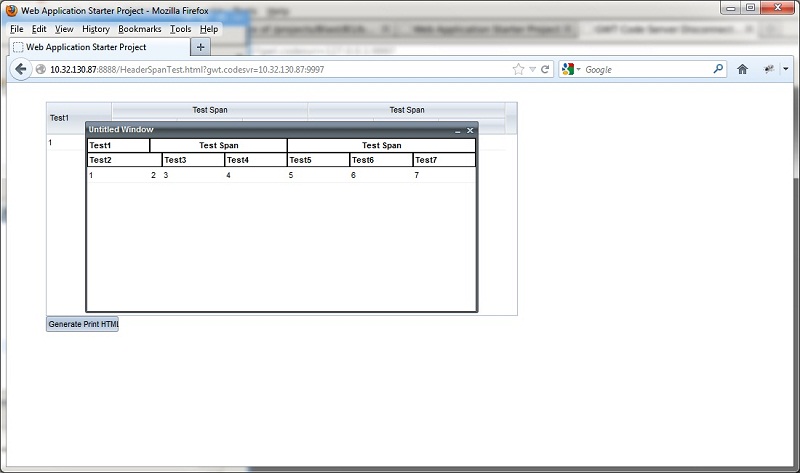Open the Tools menu

click(x=180, y=29)
